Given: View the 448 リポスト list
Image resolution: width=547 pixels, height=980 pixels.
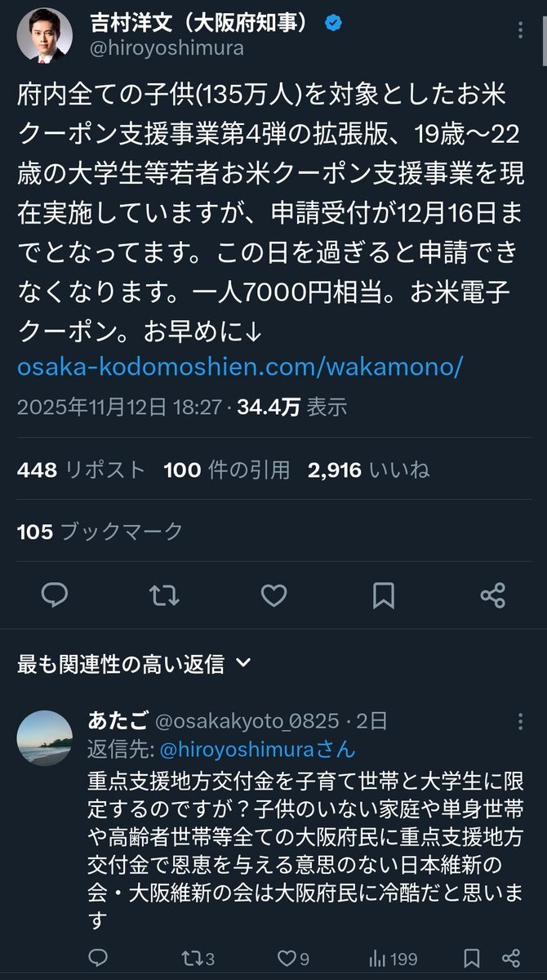Looking at the screenshot, I should 81,470.
